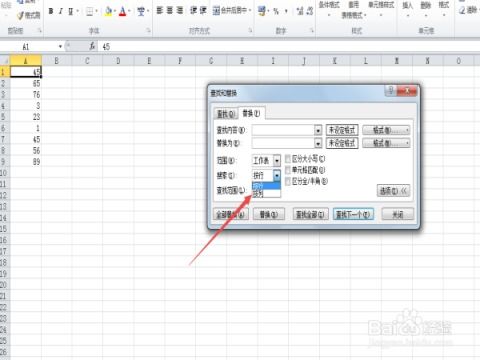Image resolution: width=480 pixels, height=360 pixels.
Task: Merge and center selected cells
Action: pyautogui.click(x=230, y=11)
